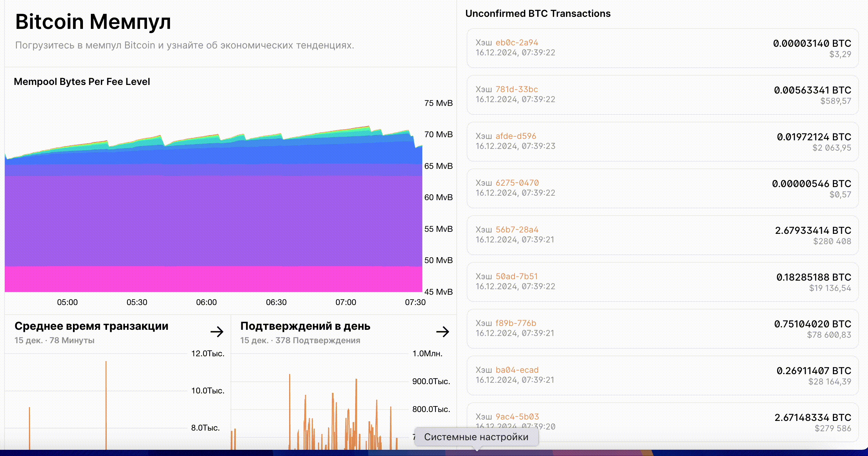Click the Подтверждений в день heading

point(305,326)
